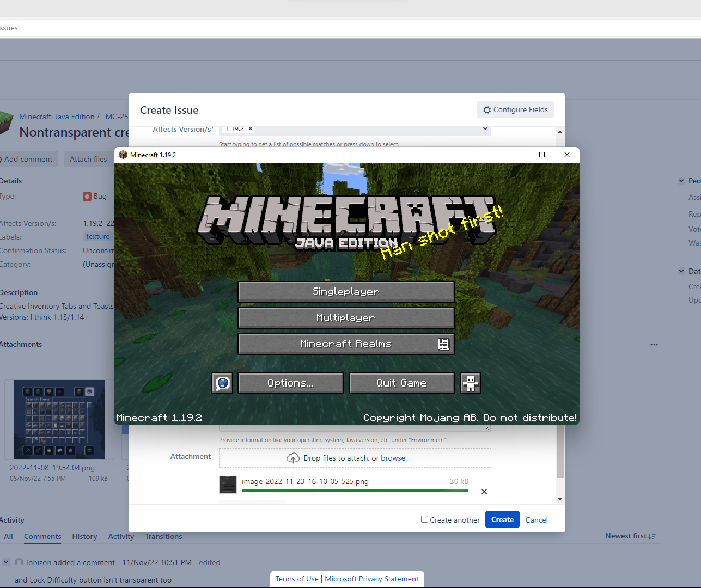Click the Copyright Mojang AB text
Viewport: 701px width, 588px height.
[470, 418]
